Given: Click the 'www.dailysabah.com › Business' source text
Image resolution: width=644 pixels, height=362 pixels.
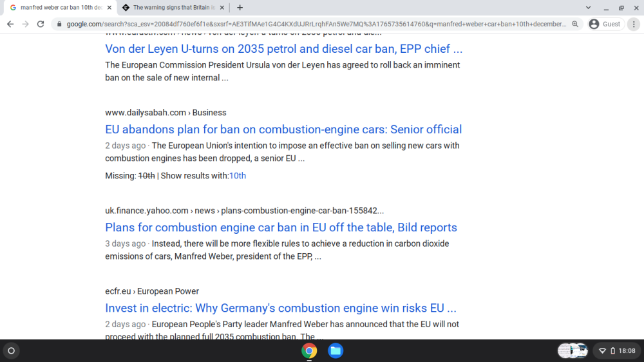Looking at the screenshot, I should pos(166,113).
